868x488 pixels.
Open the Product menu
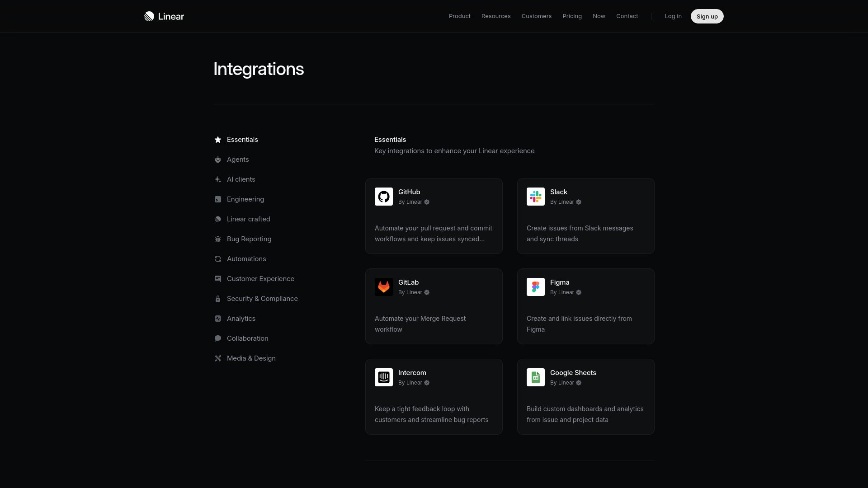point(460,16)
